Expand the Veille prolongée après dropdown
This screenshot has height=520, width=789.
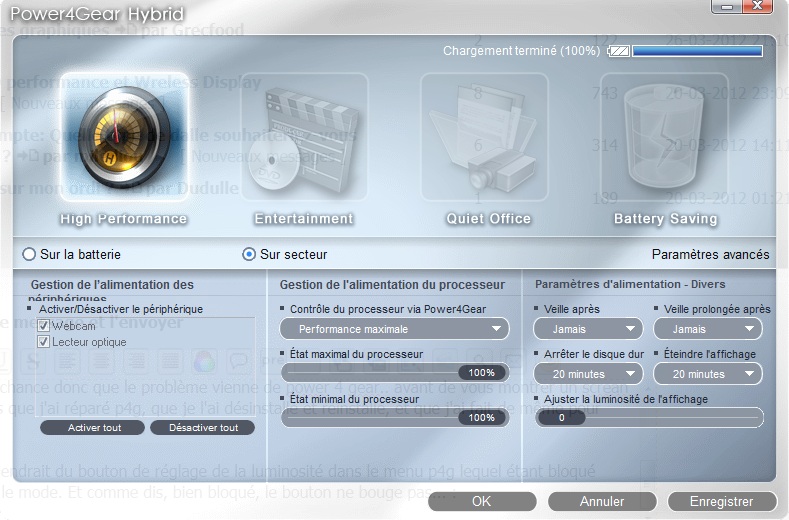[707, 328]
